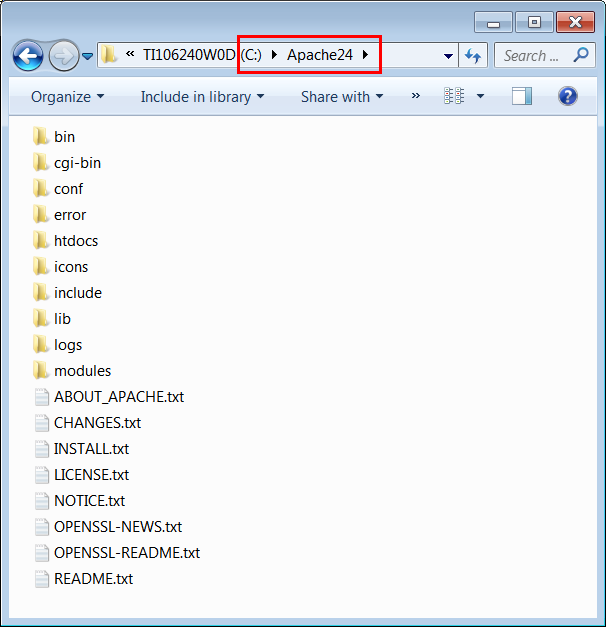Expand hidden path via double chevron

click(x=130, y=54)
